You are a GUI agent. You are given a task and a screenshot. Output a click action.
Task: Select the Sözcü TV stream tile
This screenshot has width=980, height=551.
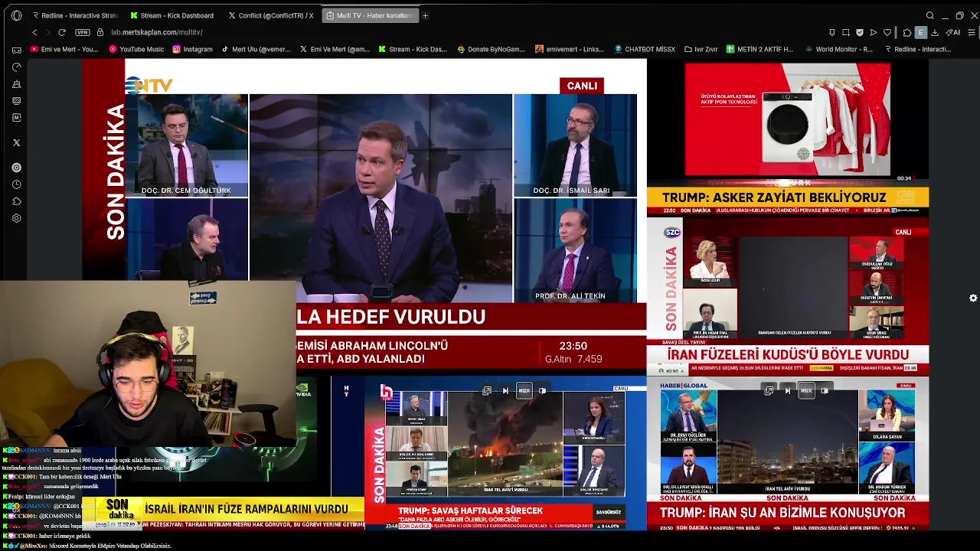click(788, 296)
